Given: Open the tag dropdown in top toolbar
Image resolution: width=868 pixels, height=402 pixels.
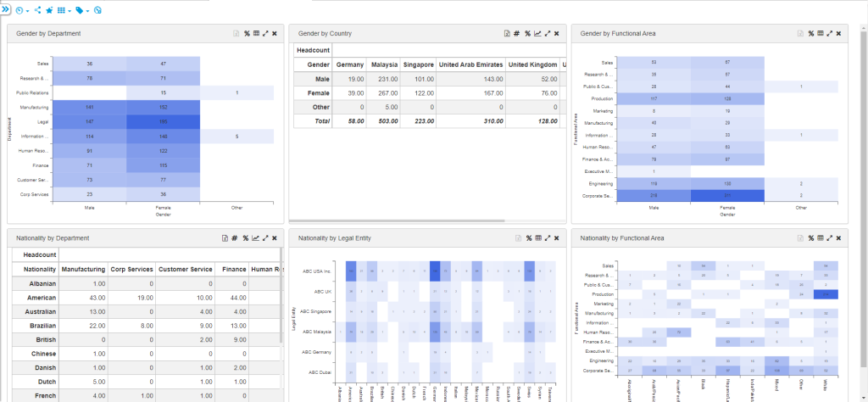Looking at the screenshot, I should click(x=82, y=10).
